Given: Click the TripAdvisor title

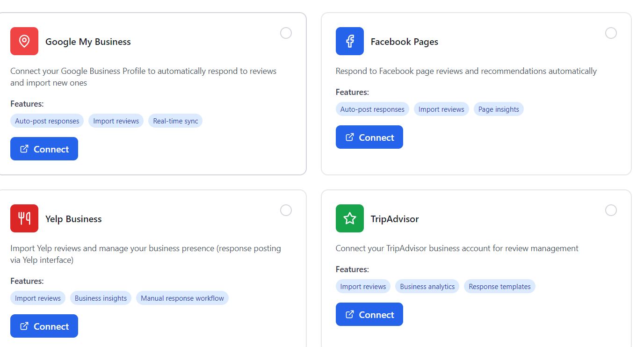Looking at the screenshot, I should 395,219.
